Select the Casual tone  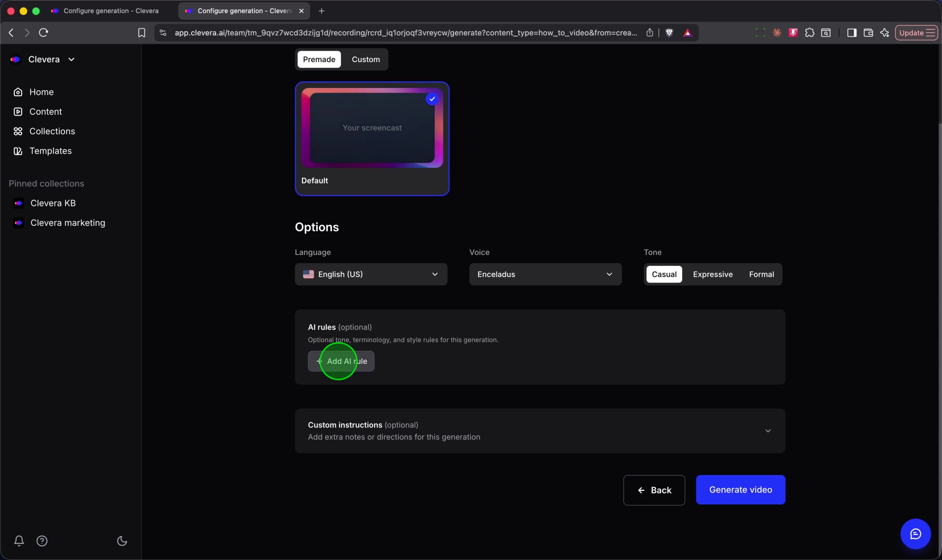click(x=664, y=274)
